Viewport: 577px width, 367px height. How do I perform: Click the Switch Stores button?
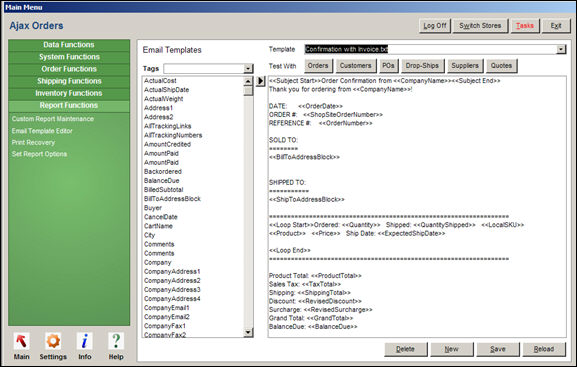click(x=480, y=26)
